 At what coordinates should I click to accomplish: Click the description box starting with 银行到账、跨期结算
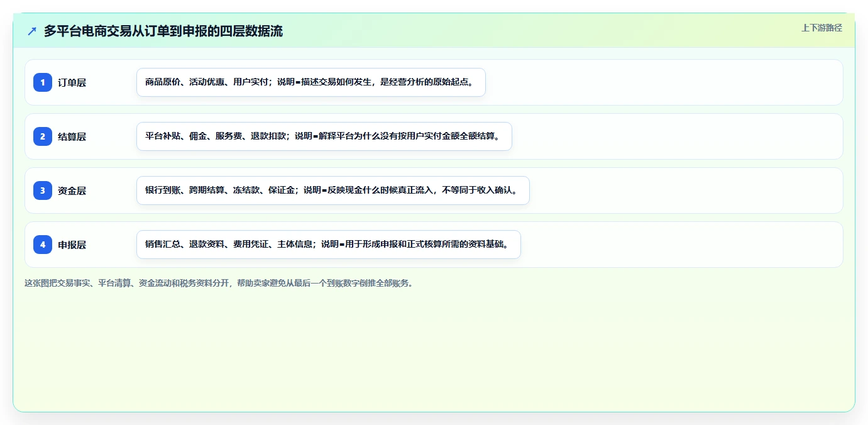(x=333, y=190)
